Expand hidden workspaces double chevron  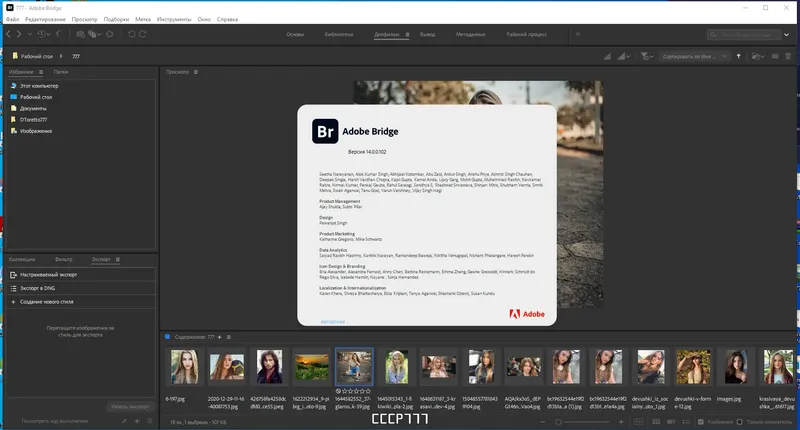pos(578,34)
